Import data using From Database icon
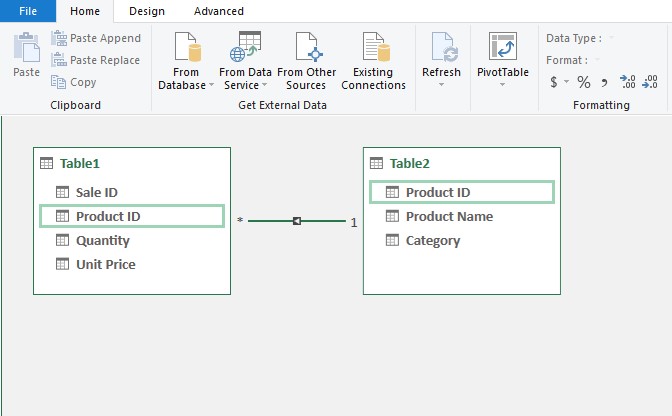 (187, 47)
